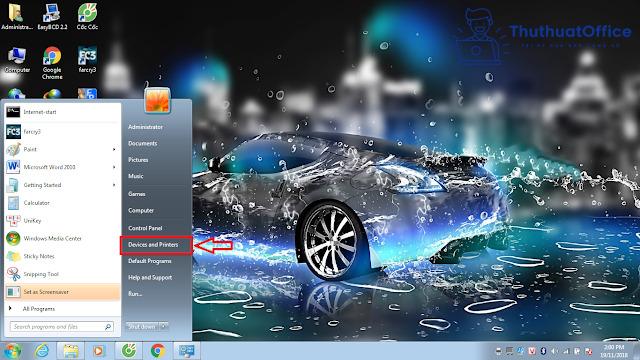Click the monitor app icon on taskbar
Viewport: 640px width, 360px height.
tap(187, 351)
